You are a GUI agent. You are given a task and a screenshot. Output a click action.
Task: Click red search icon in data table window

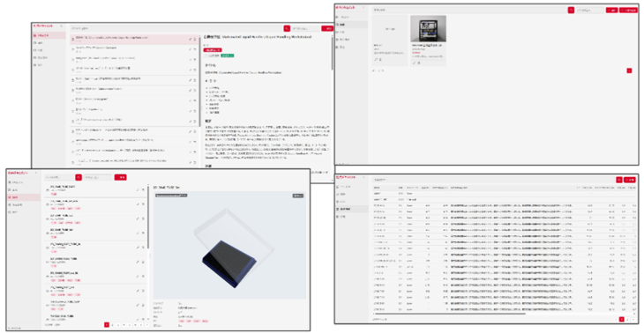(619, 180)
